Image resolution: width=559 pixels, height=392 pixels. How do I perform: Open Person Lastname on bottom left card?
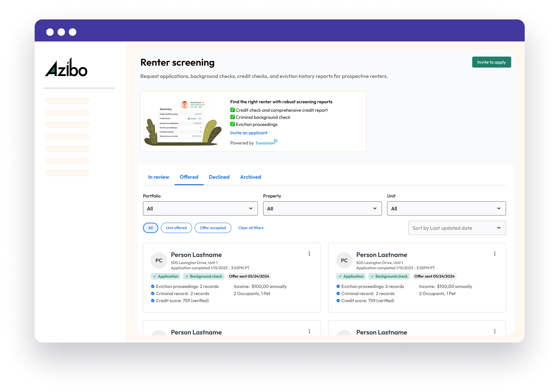pyautogui.click(x=196, y=332)
